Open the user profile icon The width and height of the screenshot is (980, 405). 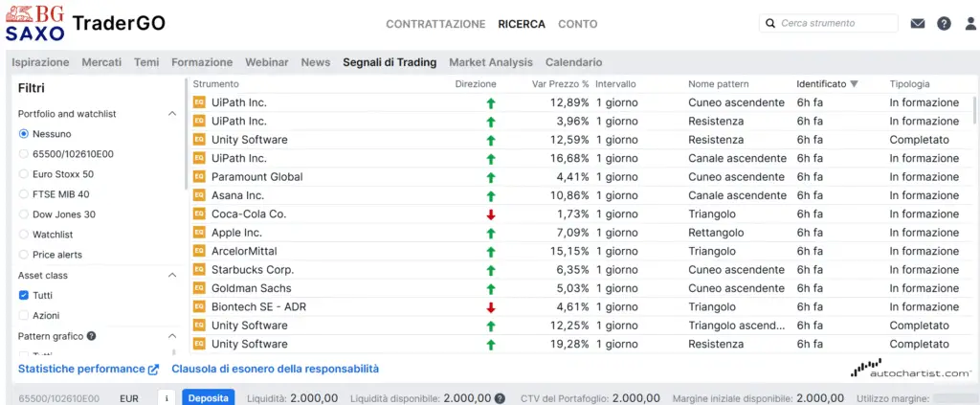[x=970, y=24]
